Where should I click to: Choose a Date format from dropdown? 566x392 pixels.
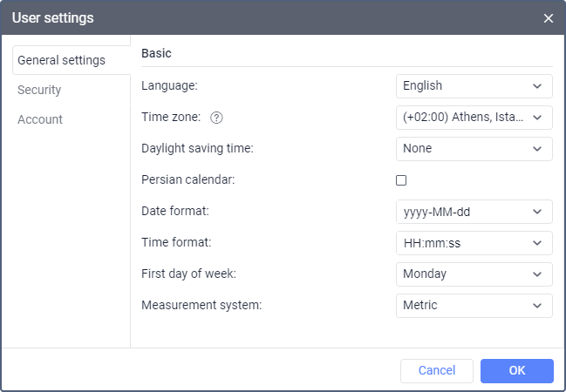tap(474, 212)
